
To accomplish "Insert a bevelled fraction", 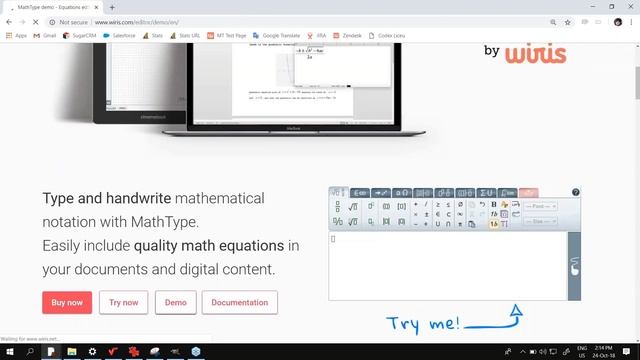I will [338, 222].
